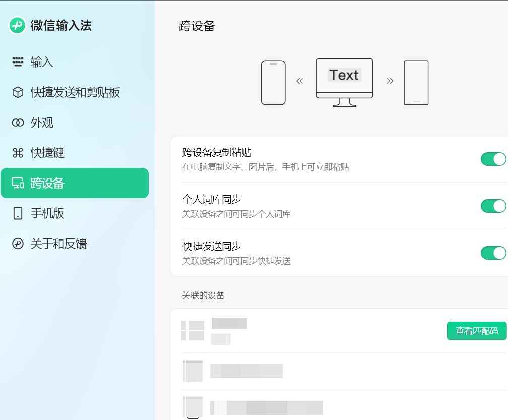Click the 查看匹配码 green button
This screenshot has width=508, height=420.
click(476, 331)
